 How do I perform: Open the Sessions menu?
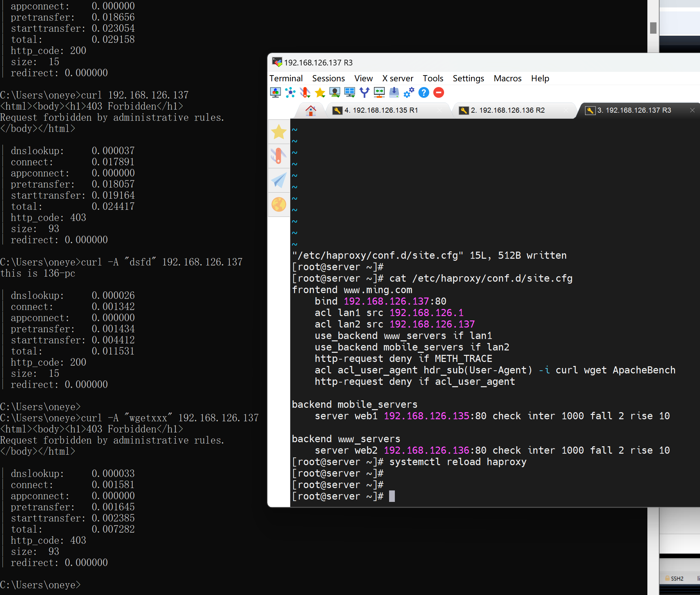tap(328, 78)
